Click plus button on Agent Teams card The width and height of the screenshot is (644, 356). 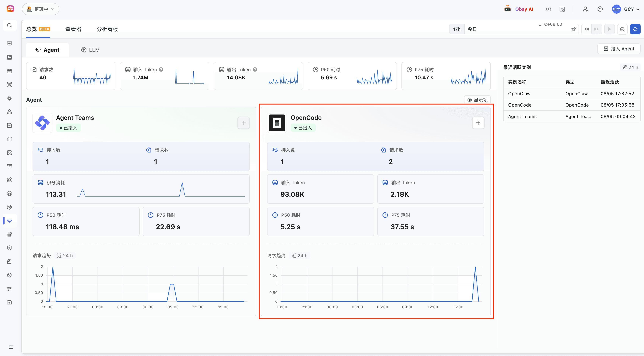click(x=243, y=123)
